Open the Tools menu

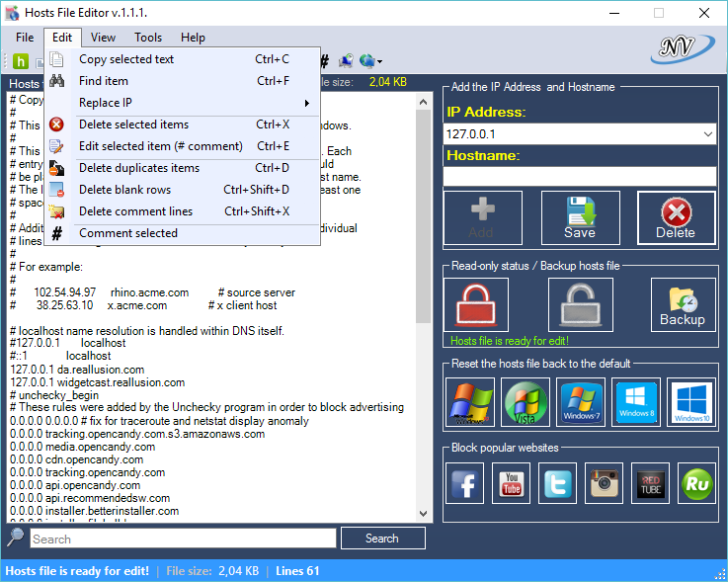[148, 38]
